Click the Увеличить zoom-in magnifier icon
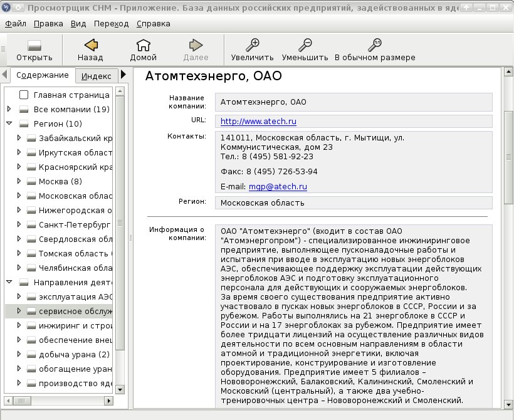The width and height of the screenshot is (514, 420). [x=253, y=45]
